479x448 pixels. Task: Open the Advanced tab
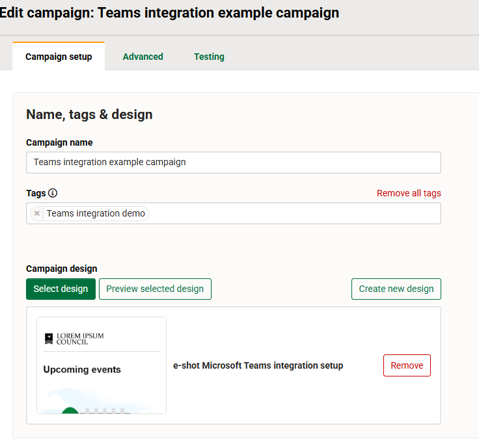coord(143,57)
